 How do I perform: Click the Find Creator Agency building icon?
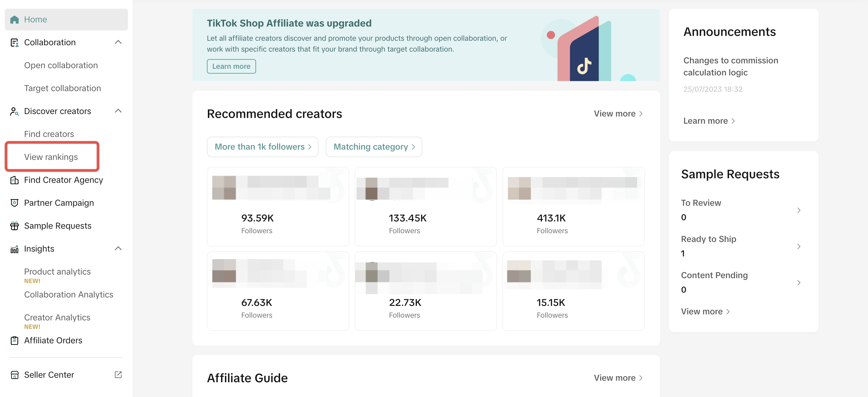(x=14, y=180)
